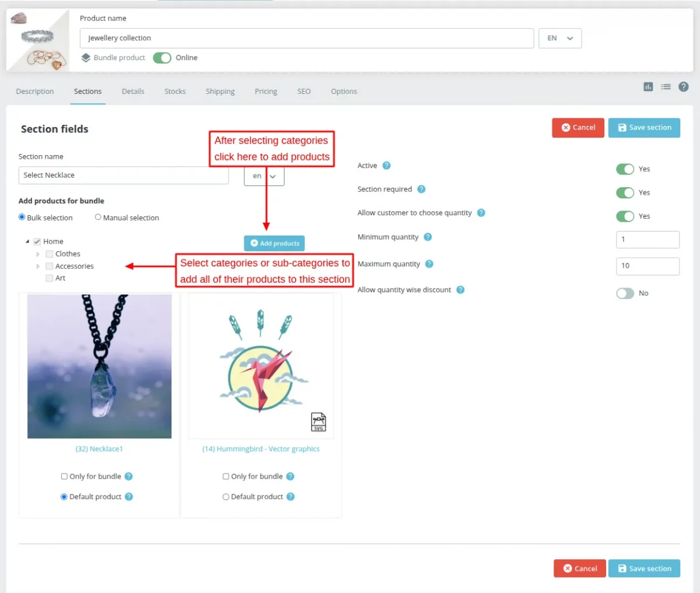Image resolution: width=700 pixels, height=593 pixels.
Task: Show help for Necklace1 Only for bundle
Action: coord(129,476)
